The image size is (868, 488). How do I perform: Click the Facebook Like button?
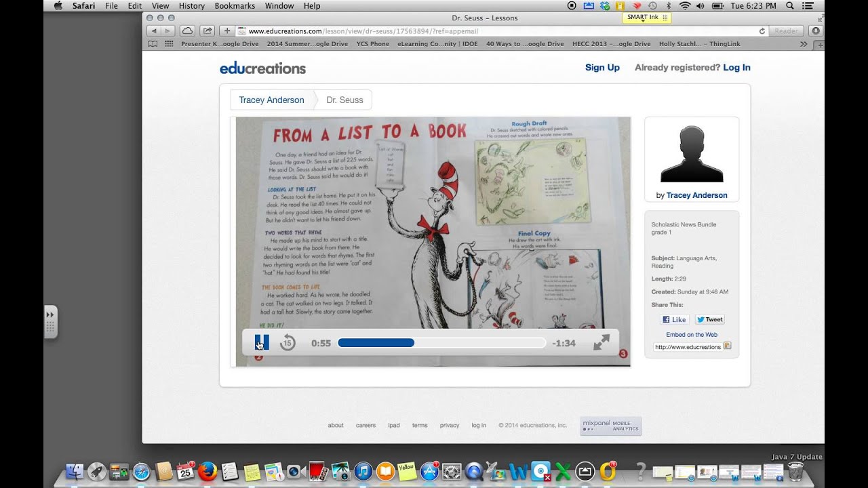674,319
